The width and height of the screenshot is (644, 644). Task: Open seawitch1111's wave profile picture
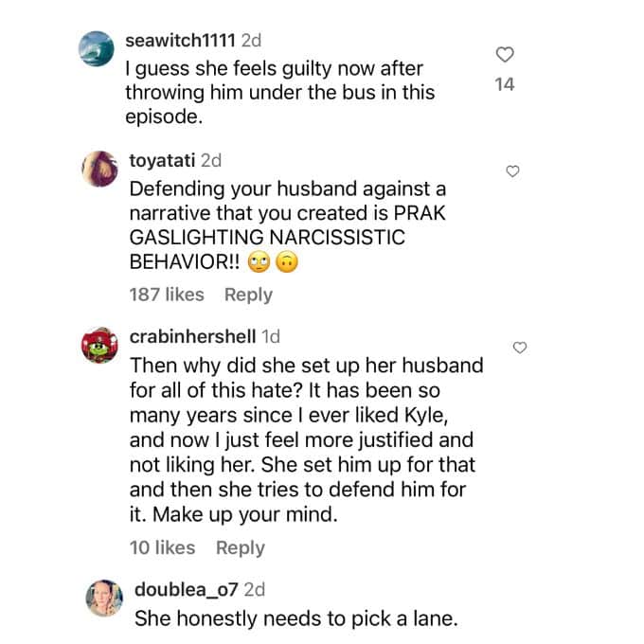[95, 49]
